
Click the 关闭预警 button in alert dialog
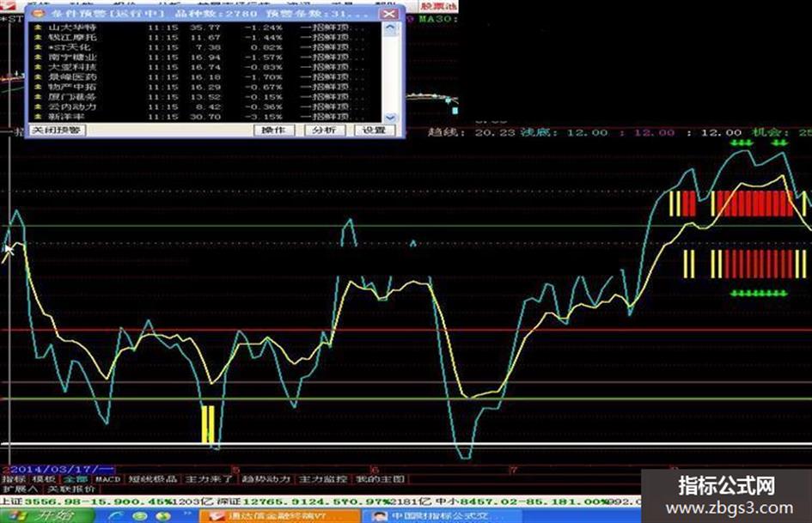57,130
